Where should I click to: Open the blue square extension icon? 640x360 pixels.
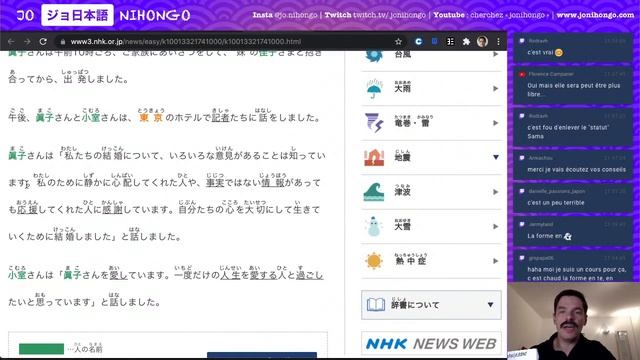[x=435, y=41]
